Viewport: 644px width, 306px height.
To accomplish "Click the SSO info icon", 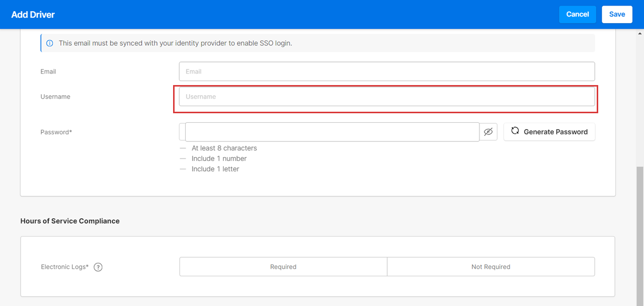I will click(x=50, y=43).
